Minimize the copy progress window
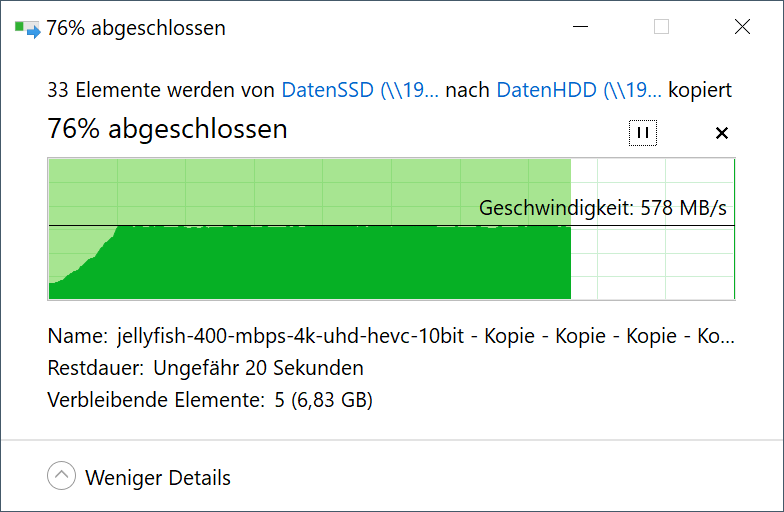Screen dimensions: 784x512 580,28
